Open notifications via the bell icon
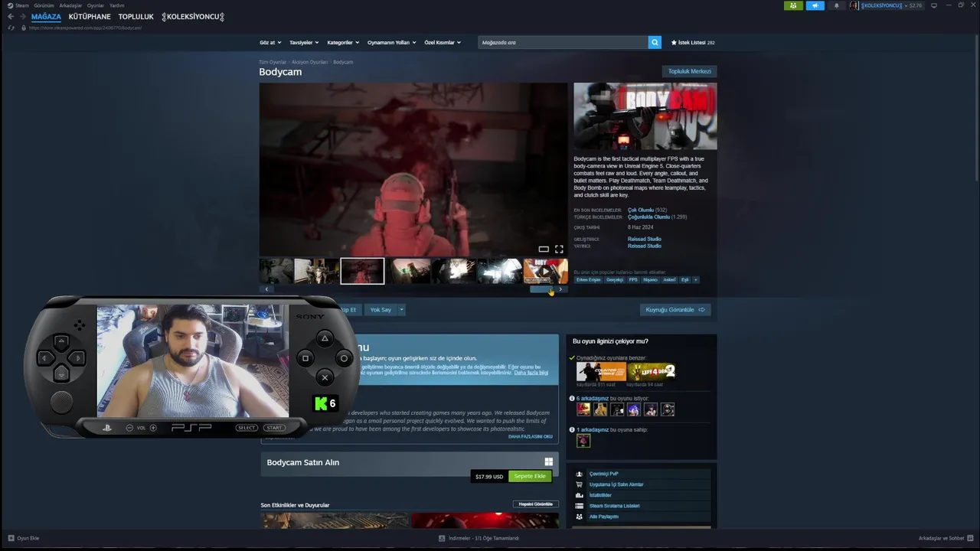Image resolution: width=980 pixels, height=551 pixels. point(836,5)
